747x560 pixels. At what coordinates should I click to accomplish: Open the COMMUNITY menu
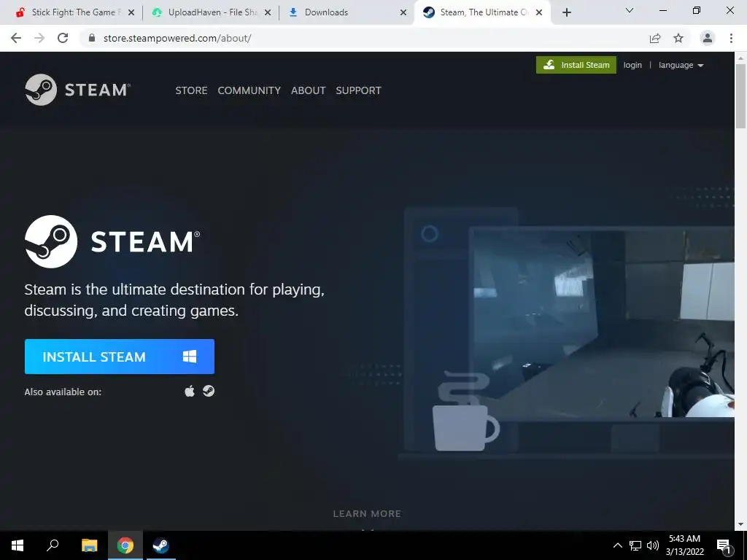(249, 90)
